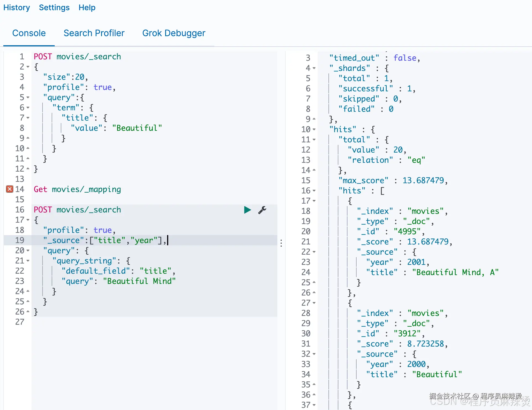Image resolution: width=532 pixels, height=410 pixels.
Task: Fold the hits array at response line 16
Action: point(314,191)
